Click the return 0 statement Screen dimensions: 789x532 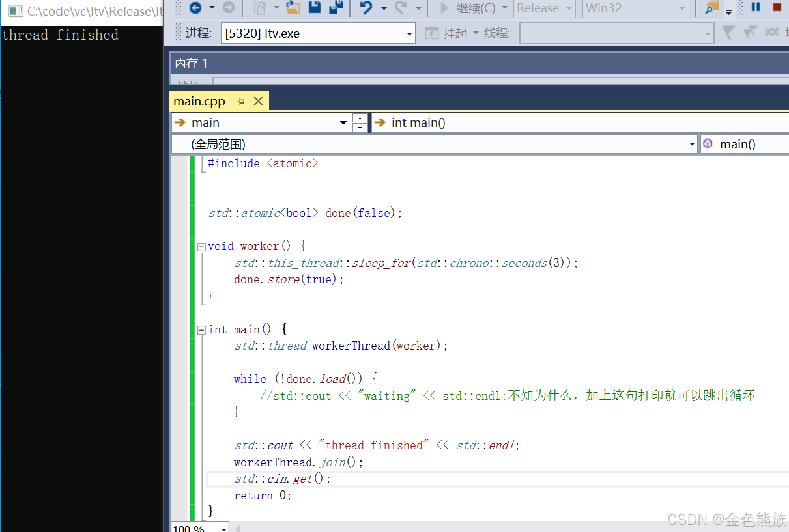tap(263, 496)
